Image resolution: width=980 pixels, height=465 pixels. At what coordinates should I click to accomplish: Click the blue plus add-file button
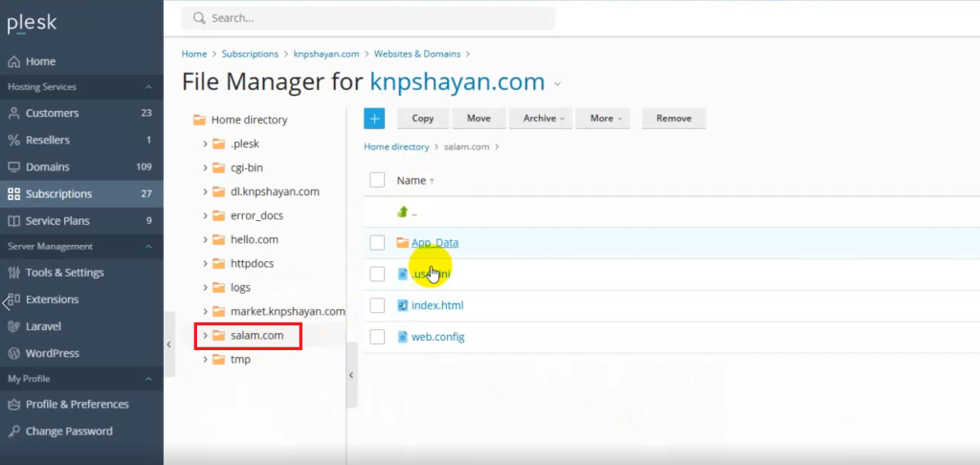(373, 119)
